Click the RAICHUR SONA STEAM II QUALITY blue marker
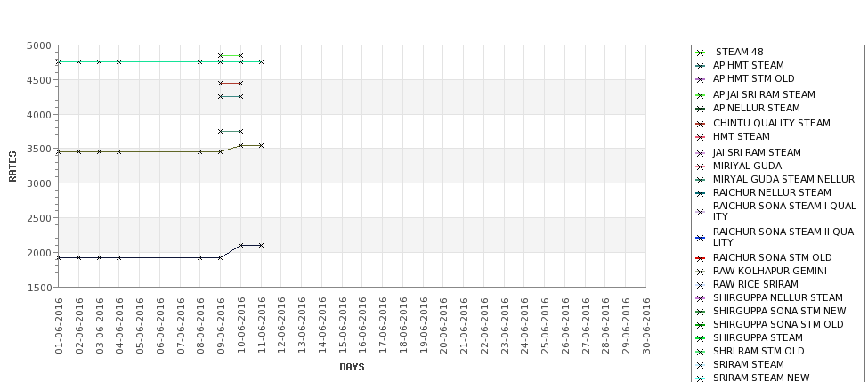Viewport: 868px width, 382px height. [x=700, y=238]
